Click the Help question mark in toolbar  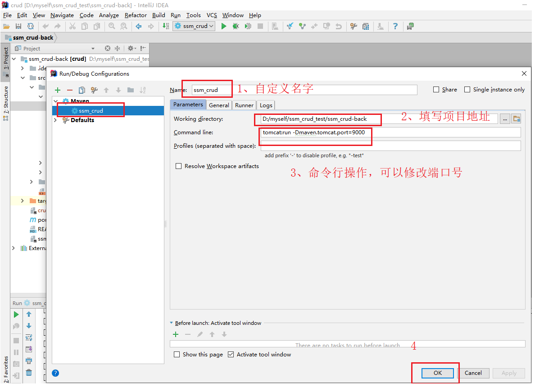click(x=395, y=26)
